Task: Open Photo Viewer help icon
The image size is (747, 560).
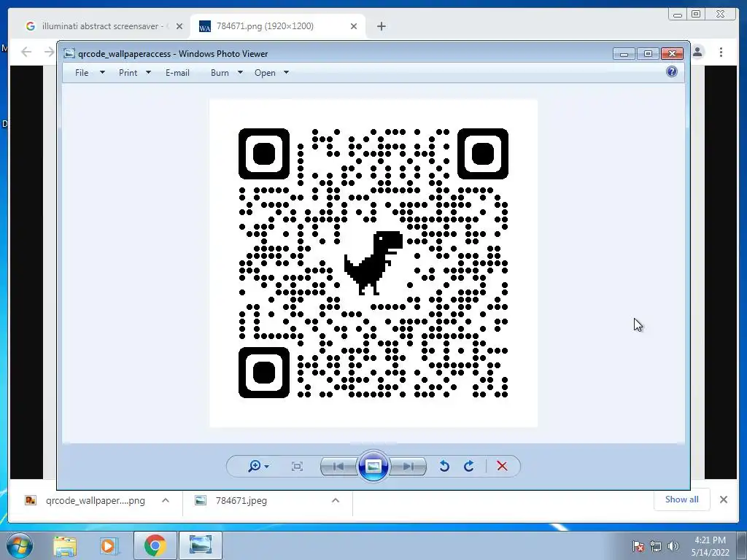Action: tap(672, 72)
